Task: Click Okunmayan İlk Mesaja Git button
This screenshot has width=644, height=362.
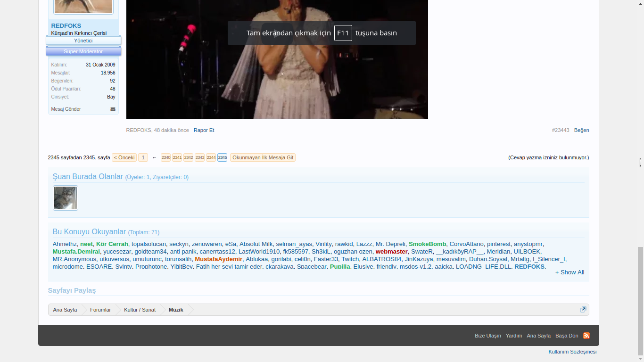Action: 263,157
